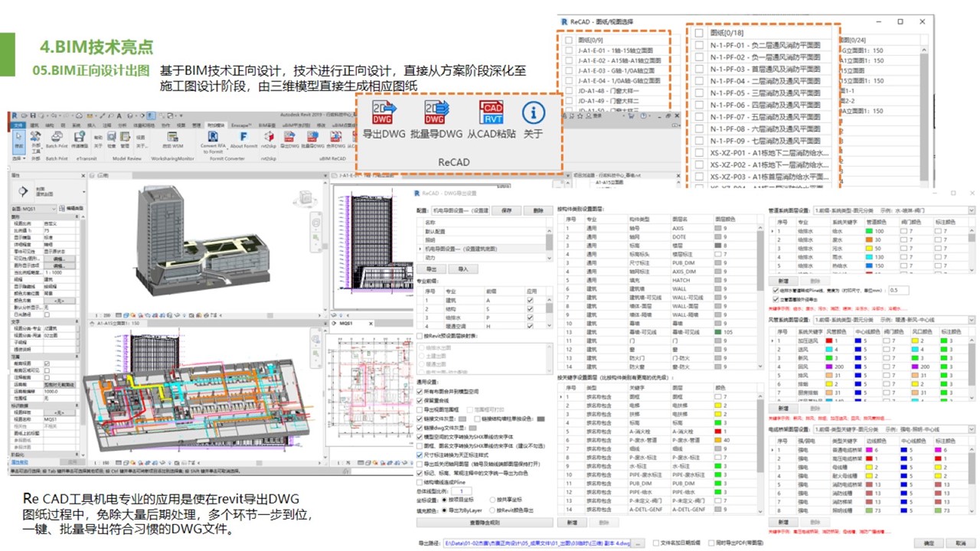The image size is (980, 551).
Task: Open 选择 dropdown under 修改 tool
Action: tap(18, 158)
